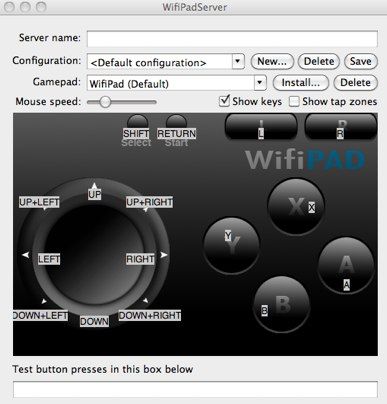Click the R shoulder button

point(341,126)
